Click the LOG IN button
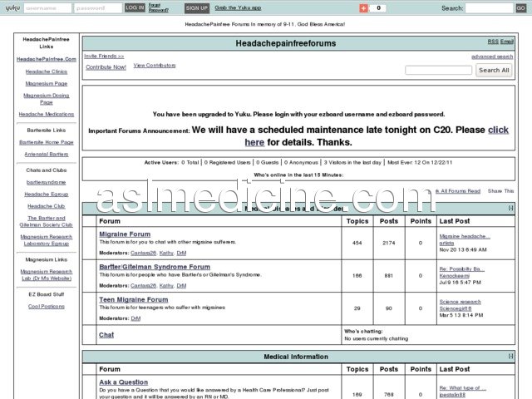 [135, 7]
